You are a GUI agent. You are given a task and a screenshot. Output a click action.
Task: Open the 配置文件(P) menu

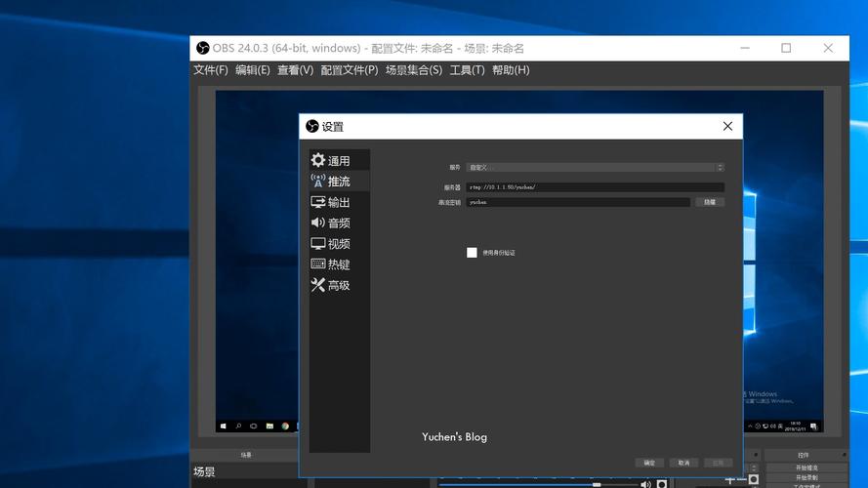pyautogui.click(x=350, y=70)
